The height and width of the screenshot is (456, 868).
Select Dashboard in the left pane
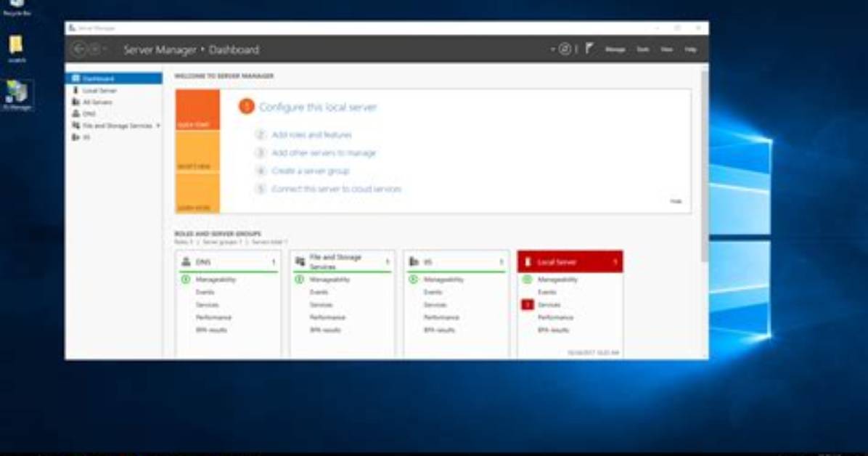click(114, 78)
